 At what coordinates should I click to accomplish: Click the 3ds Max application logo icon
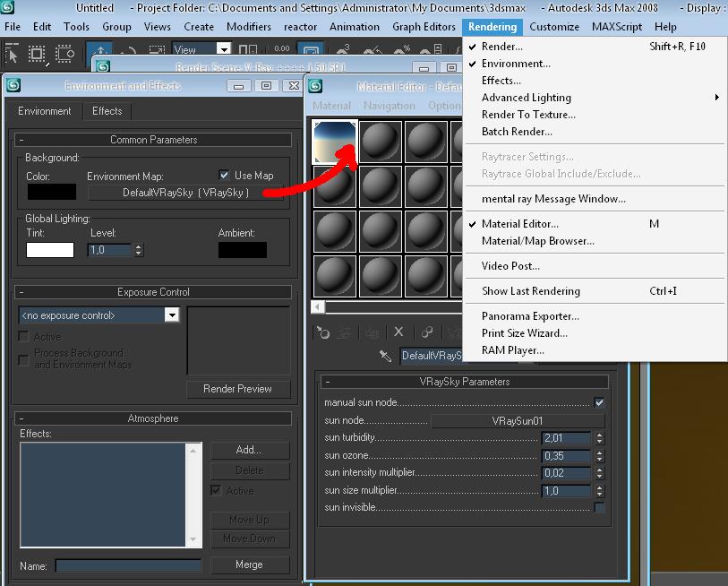coord(7,7)
